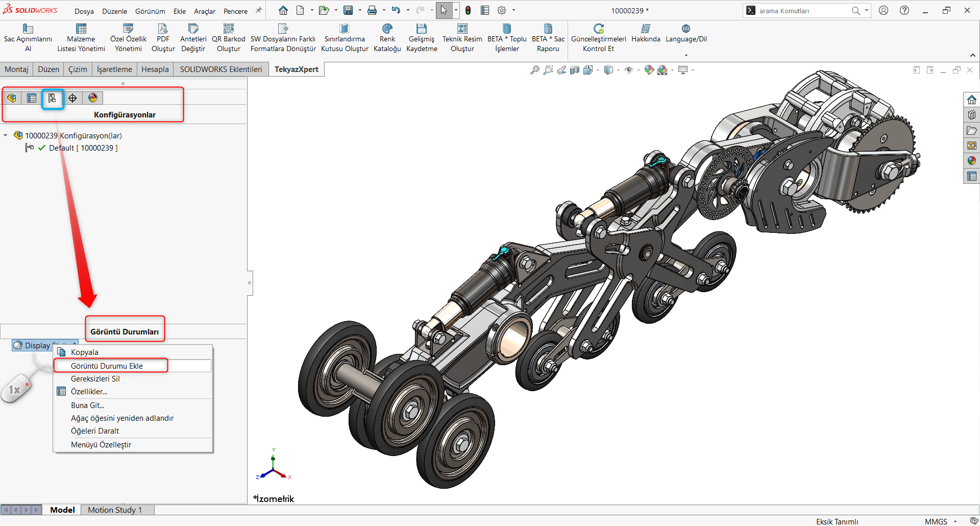Open the Renk Kataloğu tool
Viewport: 980px width, 526px height.
point(387,38)
